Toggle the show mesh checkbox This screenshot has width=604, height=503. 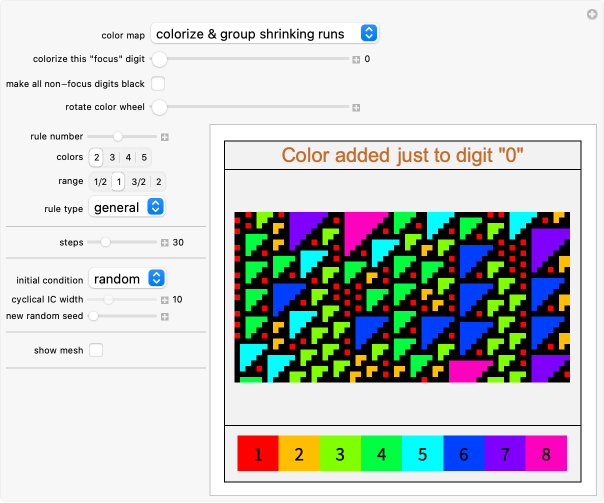(96, 349)
